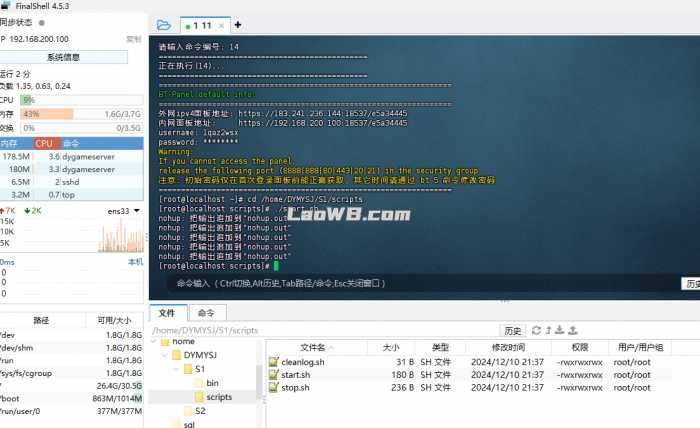
Task: Select the first dygameserver process row at 178.5M
Action: pos(71,157)
